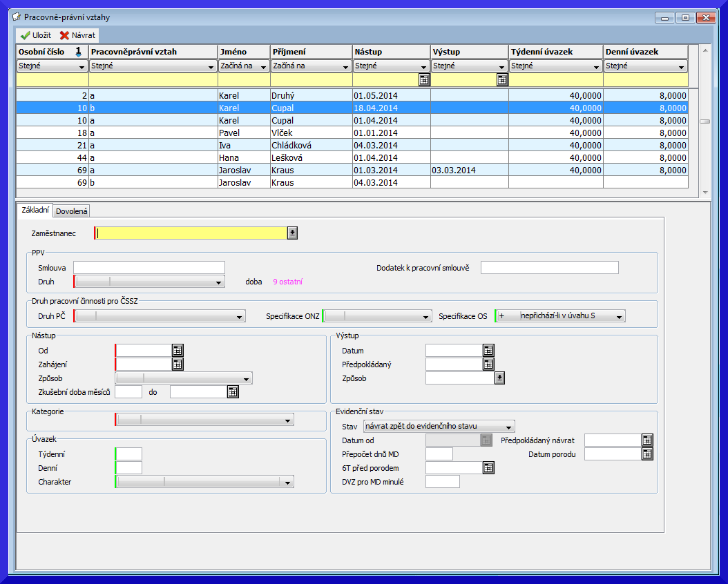Open calendar for Předpokládaný výstup date
The image size is (728, 584).
[488, 364]
